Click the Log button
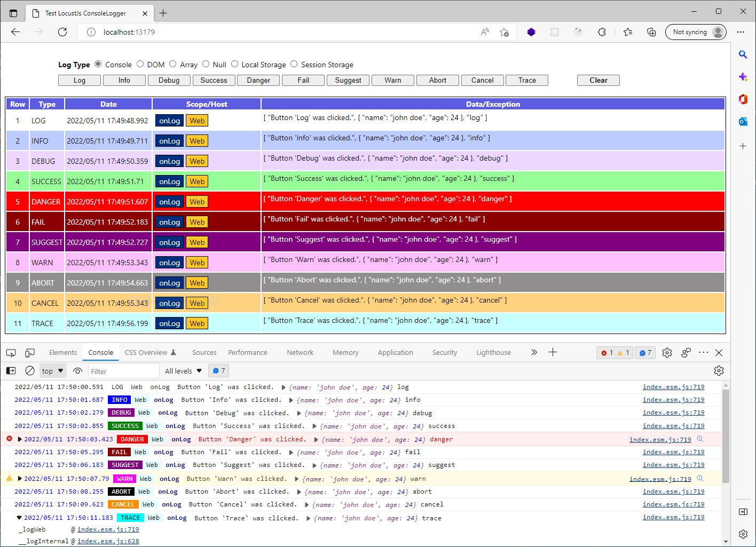Screen dimensions: 756x547 coord(80,80)
